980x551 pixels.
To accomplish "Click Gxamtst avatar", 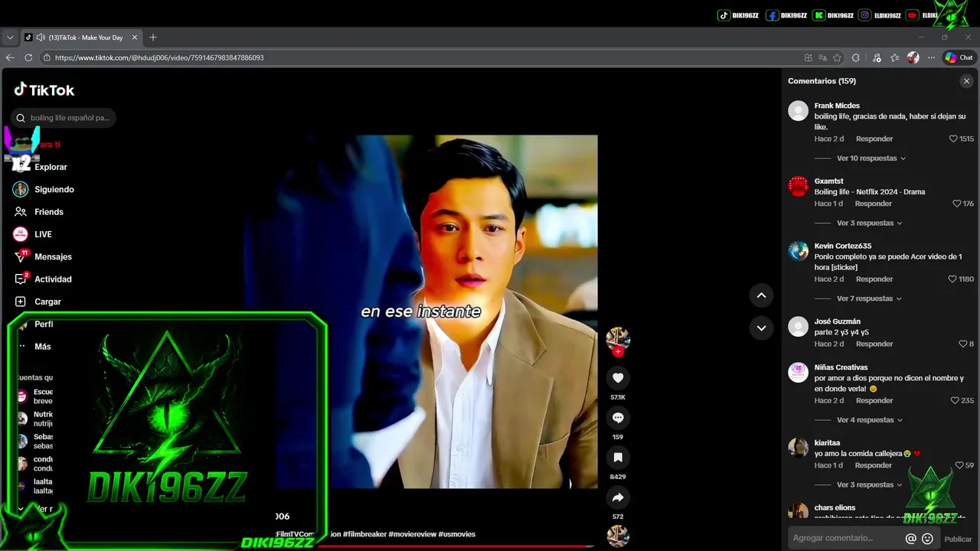I will (799, 186).
